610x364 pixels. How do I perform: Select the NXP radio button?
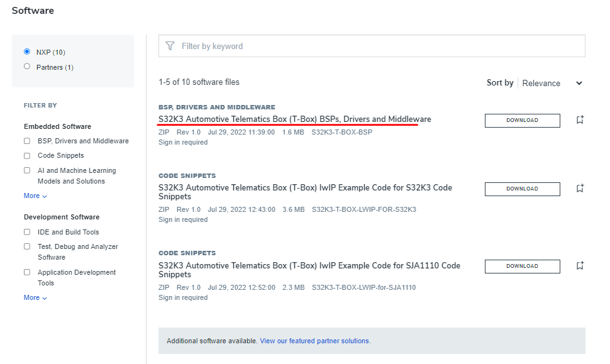pyautogui.click(x=27, y=52)
